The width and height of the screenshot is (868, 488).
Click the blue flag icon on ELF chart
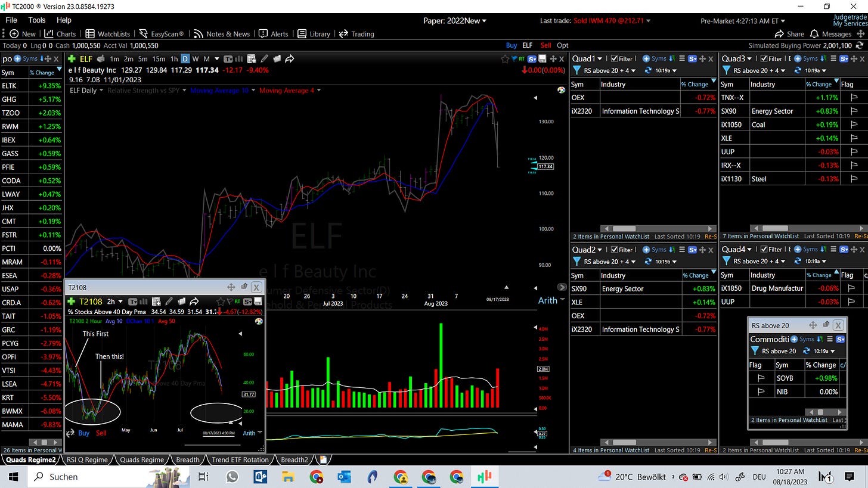coord(514,58)
